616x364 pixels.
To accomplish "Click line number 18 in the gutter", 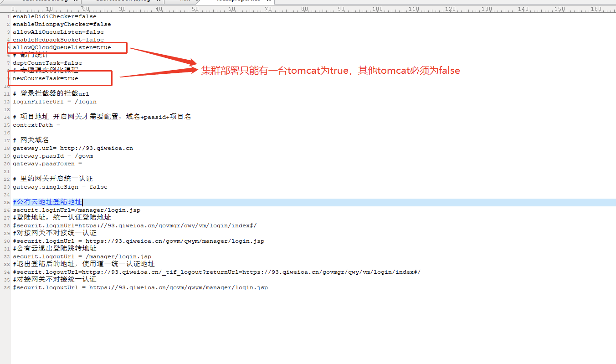I will point(7,148).
